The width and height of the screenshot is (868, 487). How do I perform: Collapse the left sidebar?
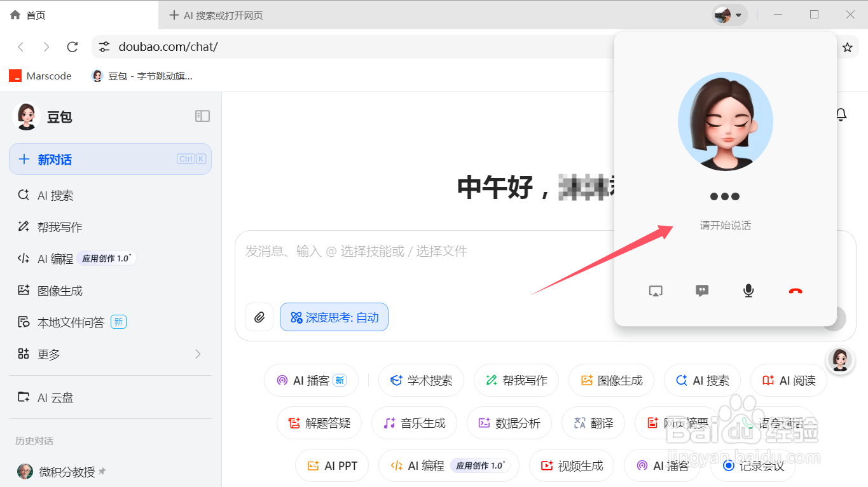point(202,116)
